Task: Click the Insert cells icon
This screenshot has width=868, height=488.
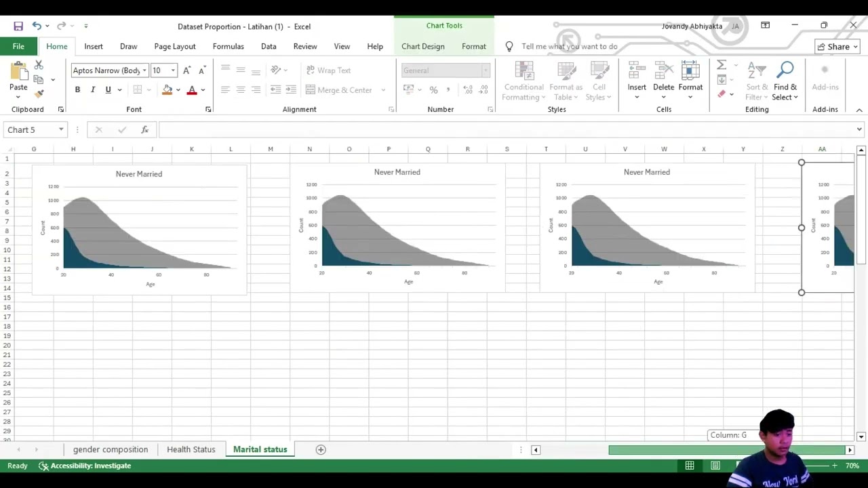Action: [x=637, y=70]
